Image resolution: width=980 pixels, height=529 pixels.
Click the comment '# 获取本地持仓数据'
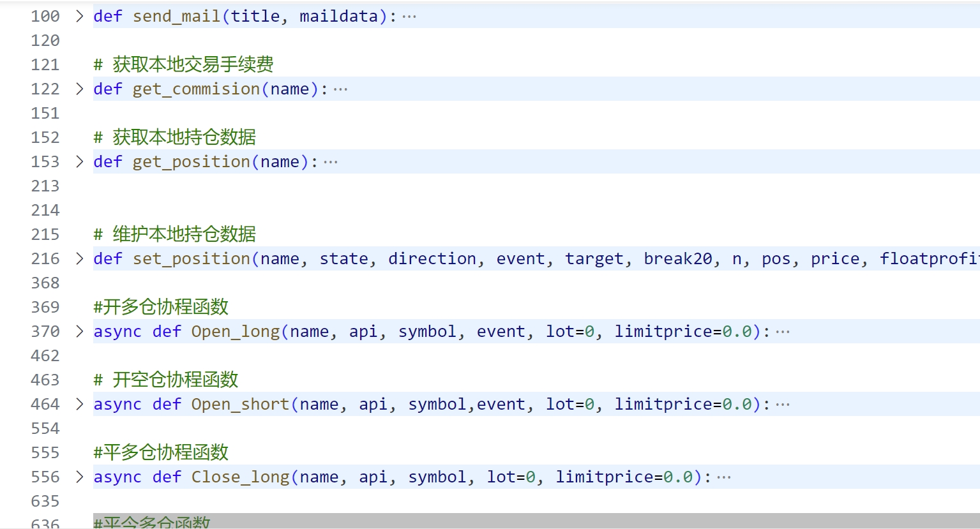174,137
